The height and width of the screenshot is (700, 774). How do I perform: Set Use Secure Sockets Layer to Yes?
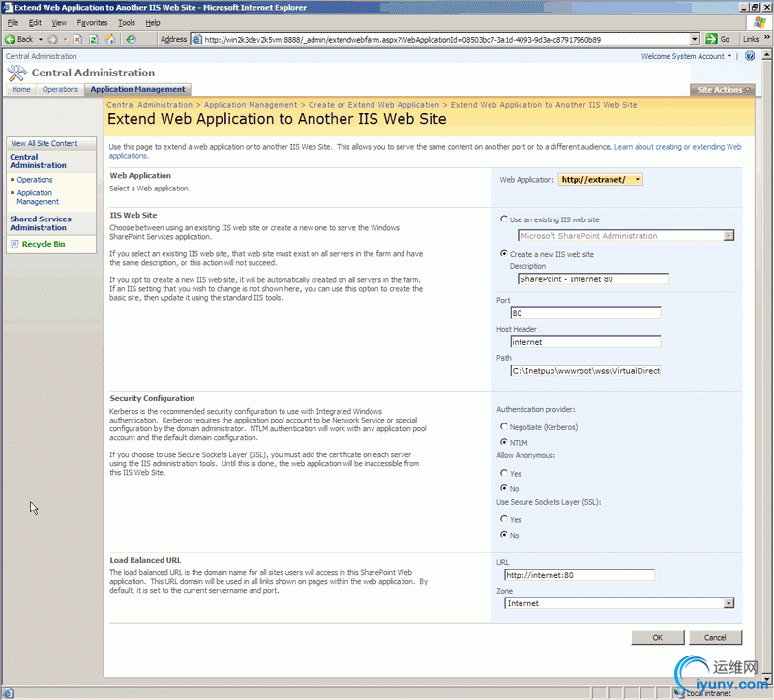point(503,519)
